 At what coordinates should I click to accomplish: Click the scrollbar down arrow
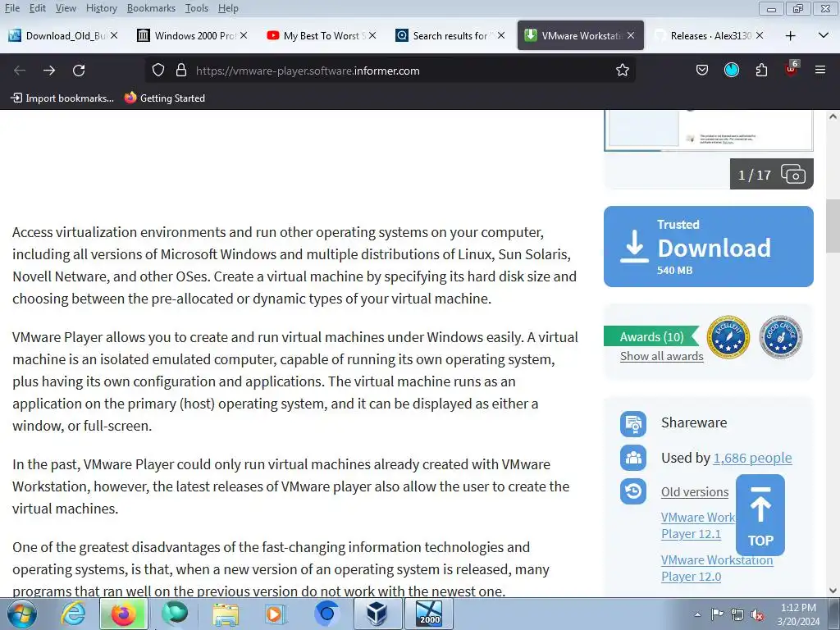(833, 591)
